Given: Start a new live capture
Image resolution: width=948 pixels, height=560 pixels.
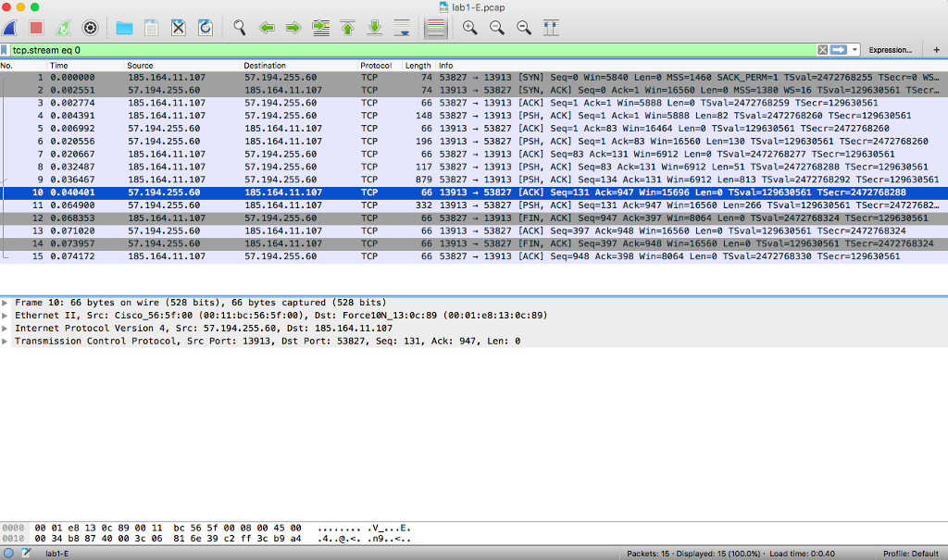Looking at the screenshot, I should 9,28.
